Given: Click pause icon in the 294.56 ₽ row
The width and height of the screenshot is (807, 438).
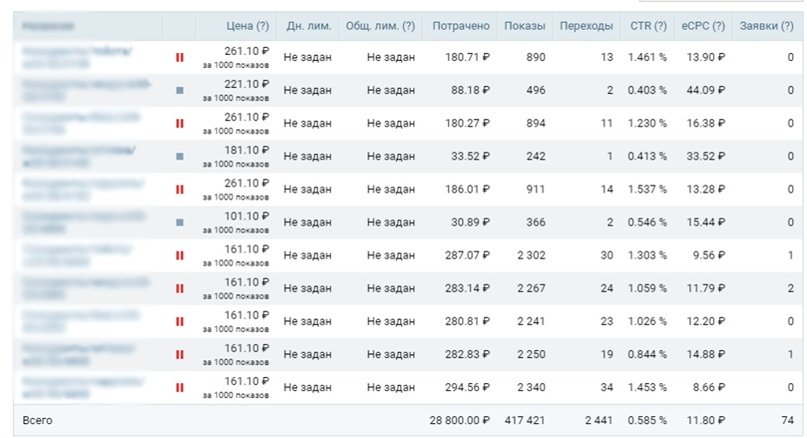Looking at the screenshot, I should [x=180, y=387].
